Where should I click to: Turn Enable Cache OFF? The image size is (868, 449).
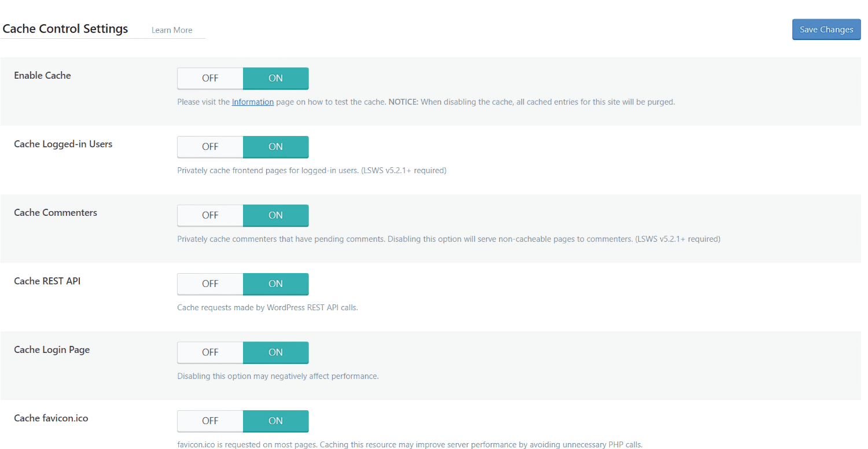[x=210, y=78]
